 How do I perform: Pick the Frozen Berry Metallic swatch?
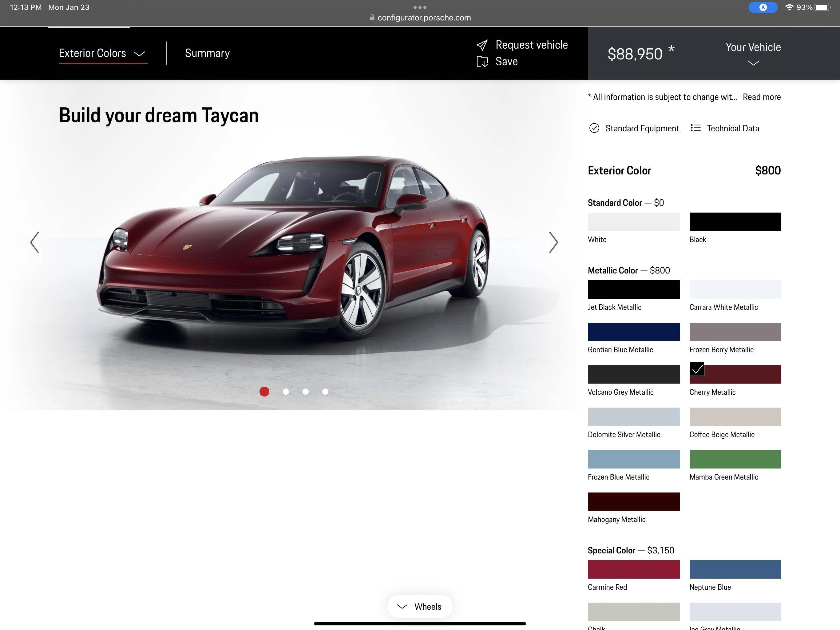(x=735, y=332)
